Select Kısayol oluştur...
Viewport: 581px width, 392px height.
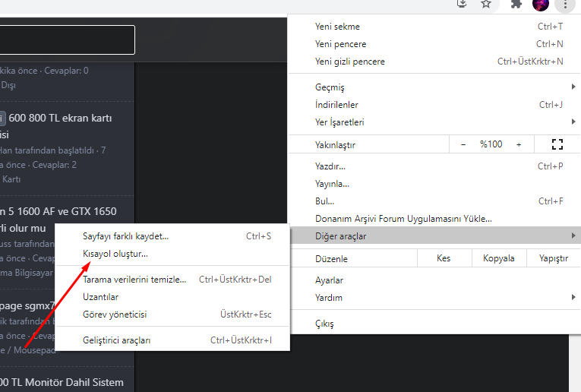pyautogui.click(x=172, y=254)
